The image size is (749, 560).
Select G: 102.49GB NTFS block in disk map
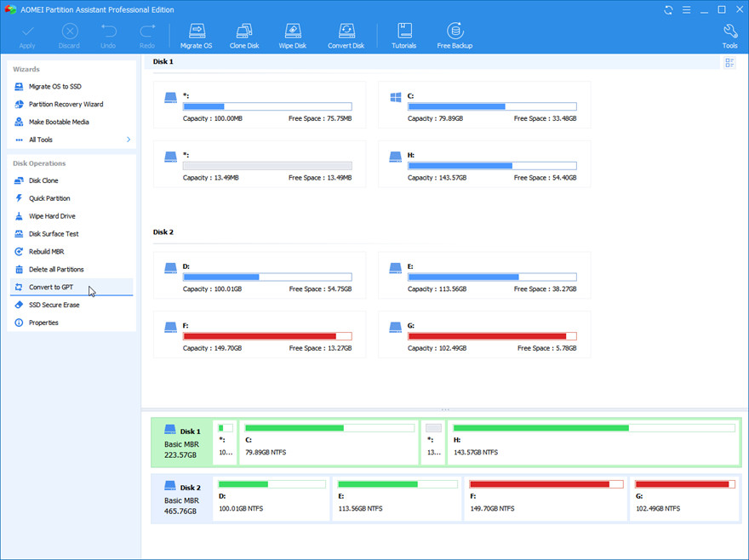point(684,499)
